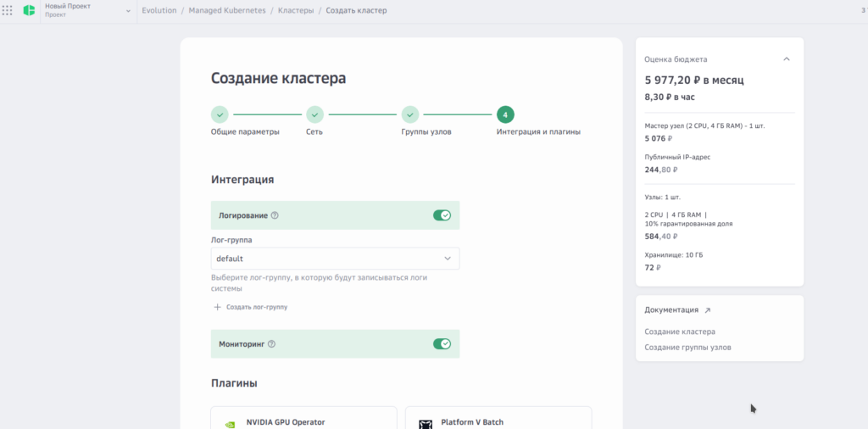The width and height of the screenshot is (868, 429).
Task: Open the Clusters breadcrumb item
Action: click(295, 11)
